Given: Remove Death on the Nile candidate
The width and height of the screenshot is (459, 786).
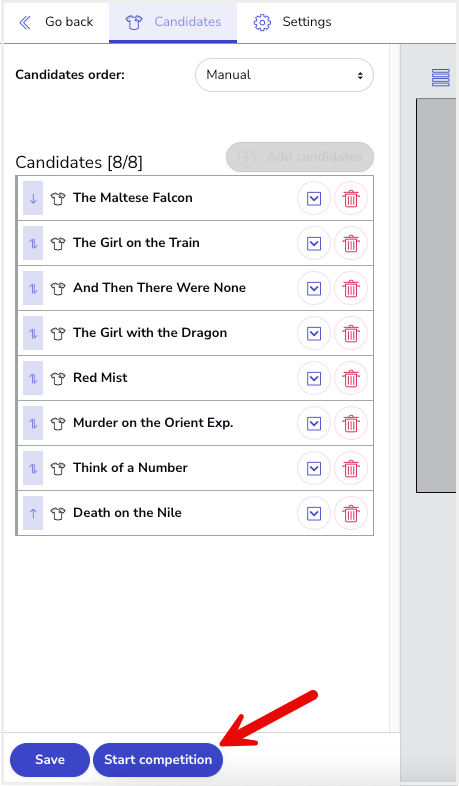Looking at the screenshot, I should click(x=351, y=513).
